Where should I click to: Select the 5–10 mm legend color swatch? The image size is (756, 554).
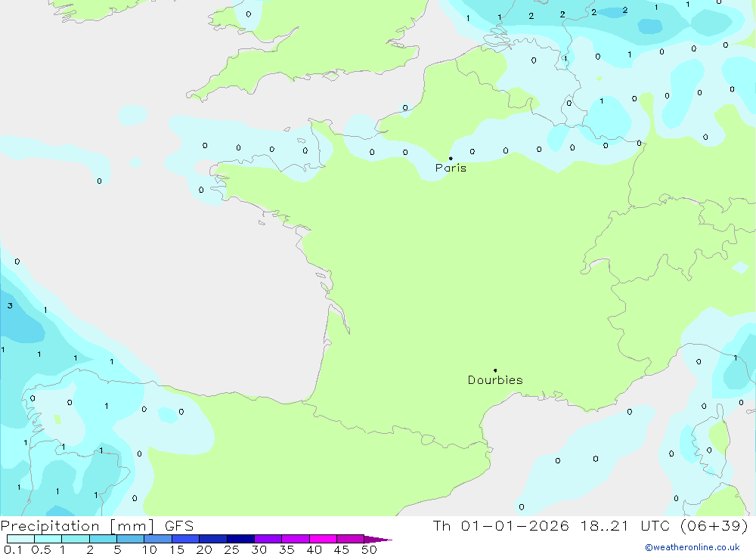(130, 539)
